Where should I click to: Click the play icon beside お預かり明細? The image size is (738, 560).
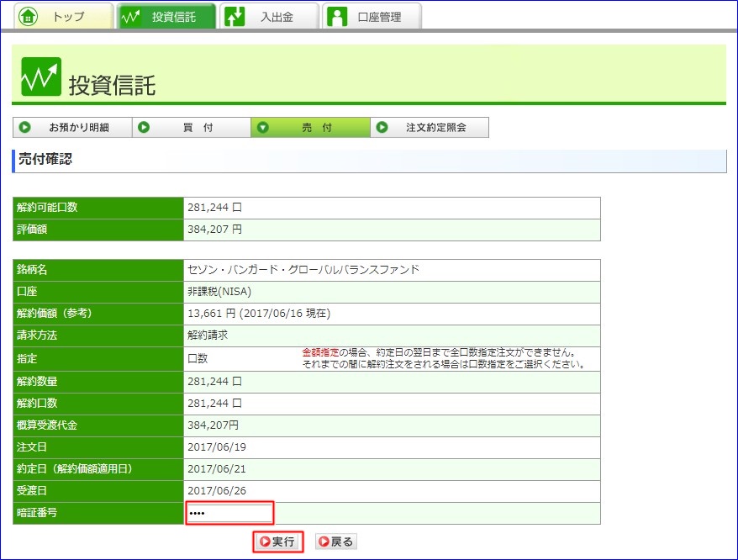(25, 127)
